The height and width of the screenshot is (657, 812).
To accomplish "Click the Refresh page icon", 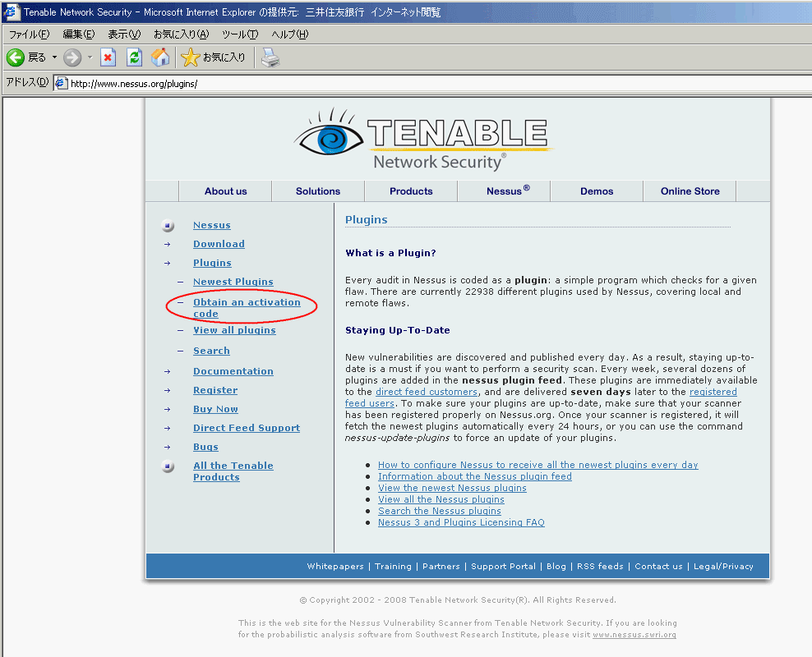I will (135, 57).
